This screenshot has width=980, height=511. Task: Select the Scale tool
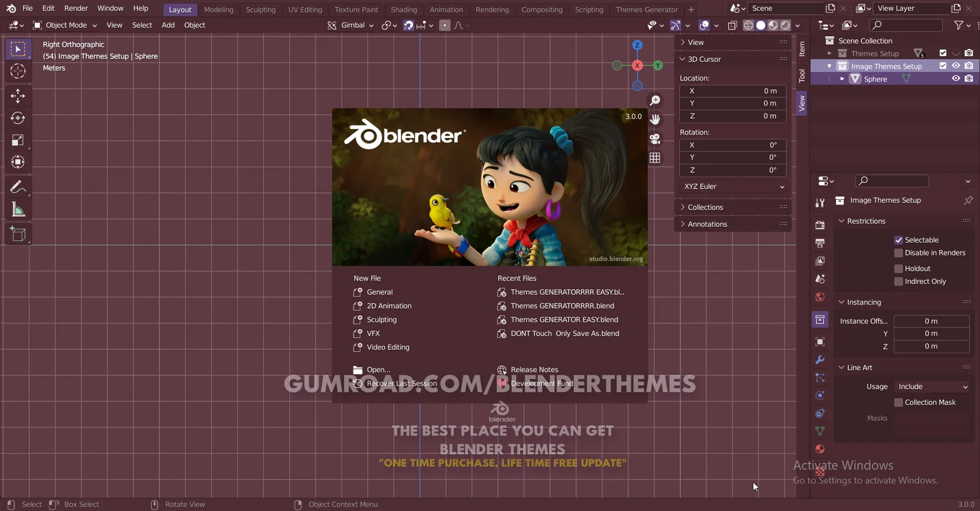point(18,140)
